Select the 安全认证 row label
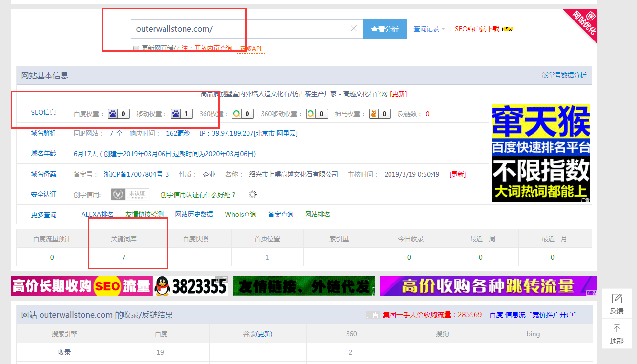 pyautogui.click(x=43, y=194)
